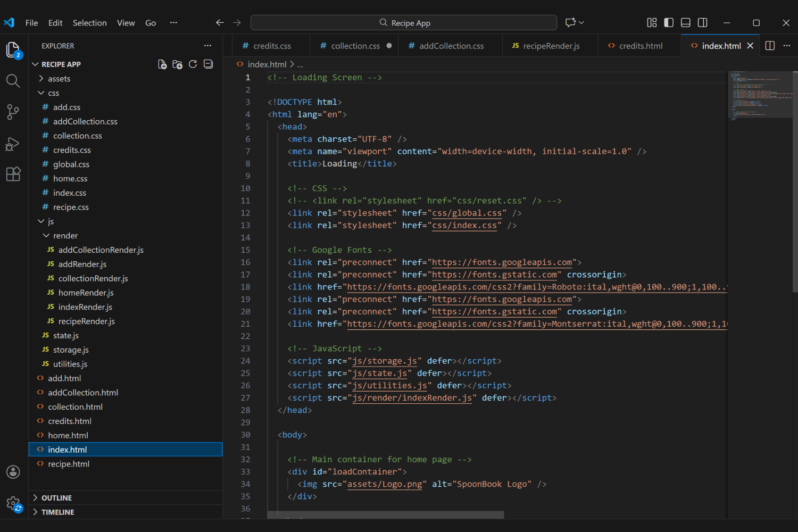
Task: Expand the OUTLINE section
Action: (126, 498)
